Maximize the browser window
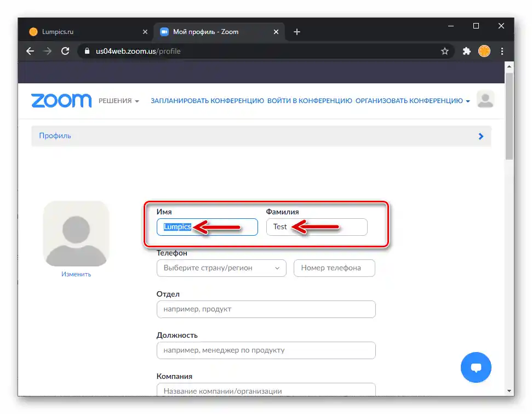Viewport: 532px width, 414px height. 476,26
